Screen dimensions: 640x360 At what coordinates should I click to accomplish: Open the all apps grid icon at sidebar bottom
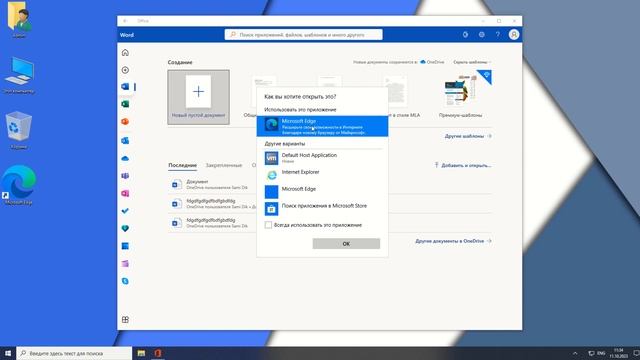pos(125,320)
